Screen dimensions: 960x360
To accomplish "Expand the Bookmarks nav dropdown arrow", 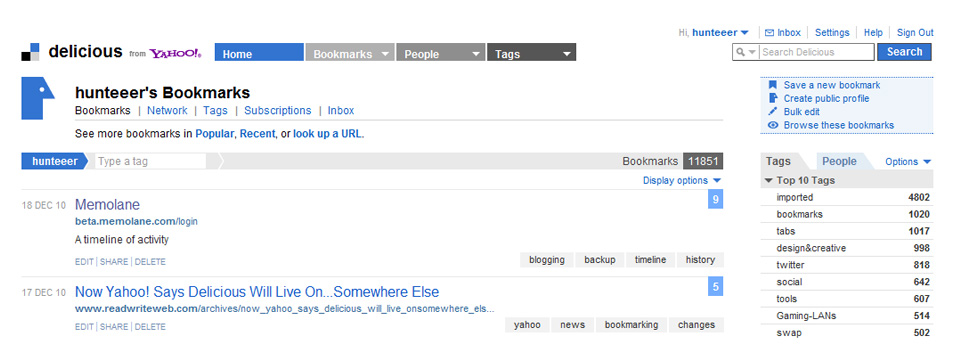I will click(x=384, y=54).
